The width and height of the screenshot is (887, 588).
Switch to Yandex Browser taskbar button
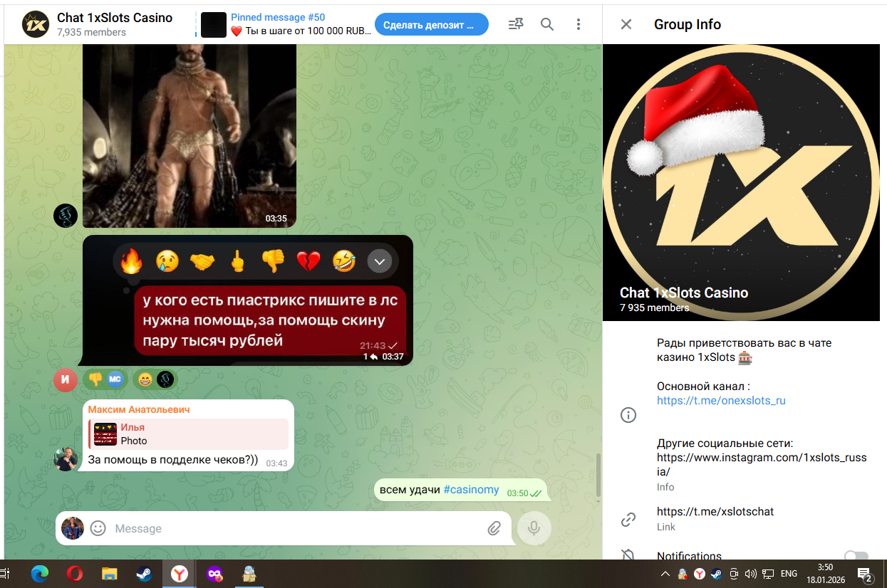click(179, 574)
